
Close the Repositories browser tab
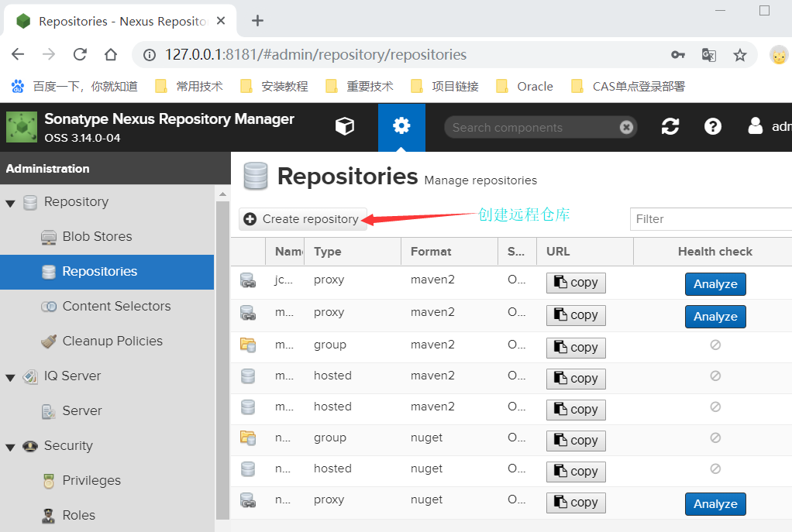pos(221,21)
